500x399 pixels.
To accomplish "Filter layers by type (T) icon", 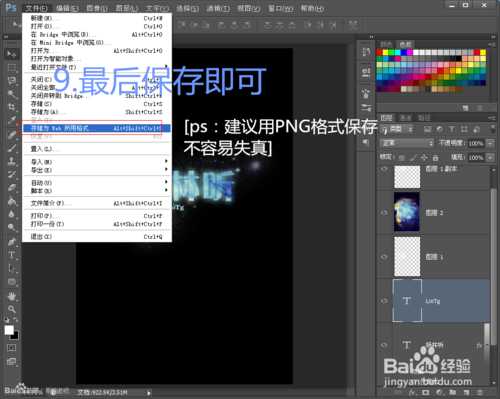I will point(452,129).
